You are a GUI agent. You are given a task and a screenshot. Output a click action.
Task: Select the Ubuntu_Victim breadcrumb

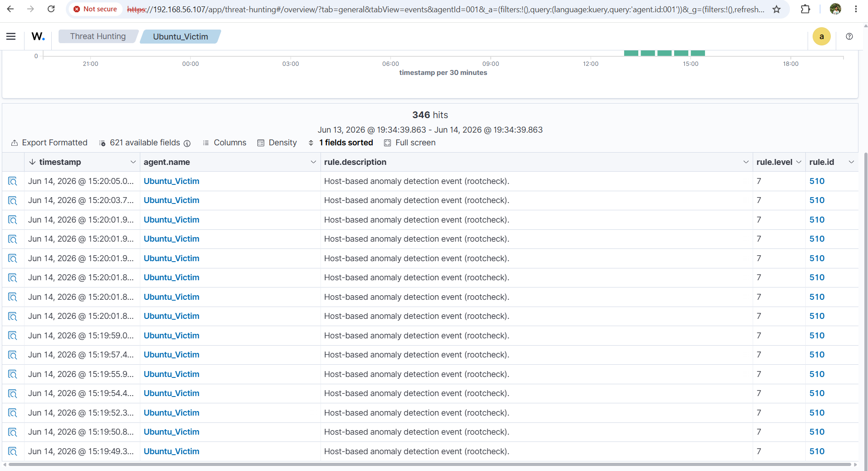tap(180, 36)
